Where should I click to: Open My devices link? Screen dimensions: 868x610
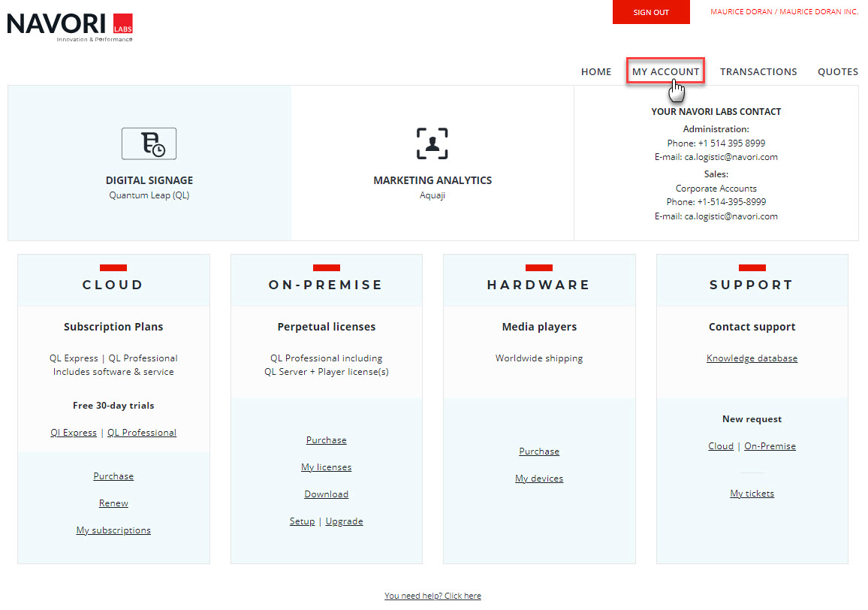click(539, 479)
